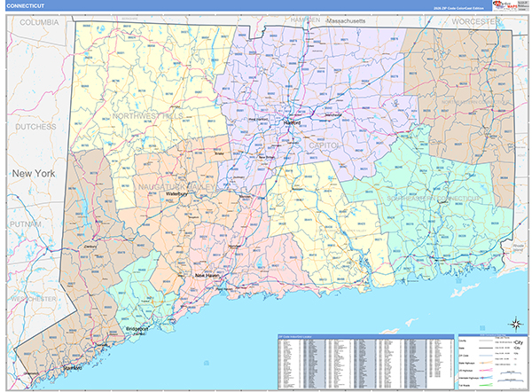This screenshot has height=392, width=532.
Task: Click the West Haven city label
Action: [x=224, y=289]
